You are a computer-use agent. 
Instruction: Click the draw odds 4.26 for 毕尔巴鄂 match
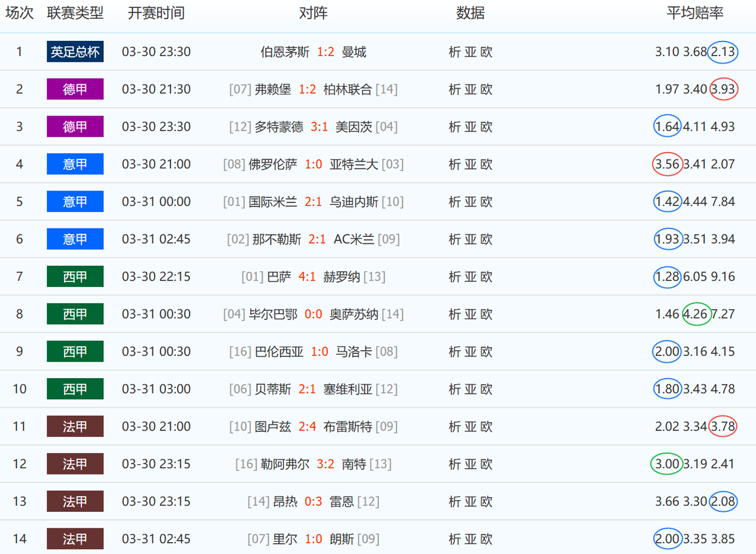[695, 314]
